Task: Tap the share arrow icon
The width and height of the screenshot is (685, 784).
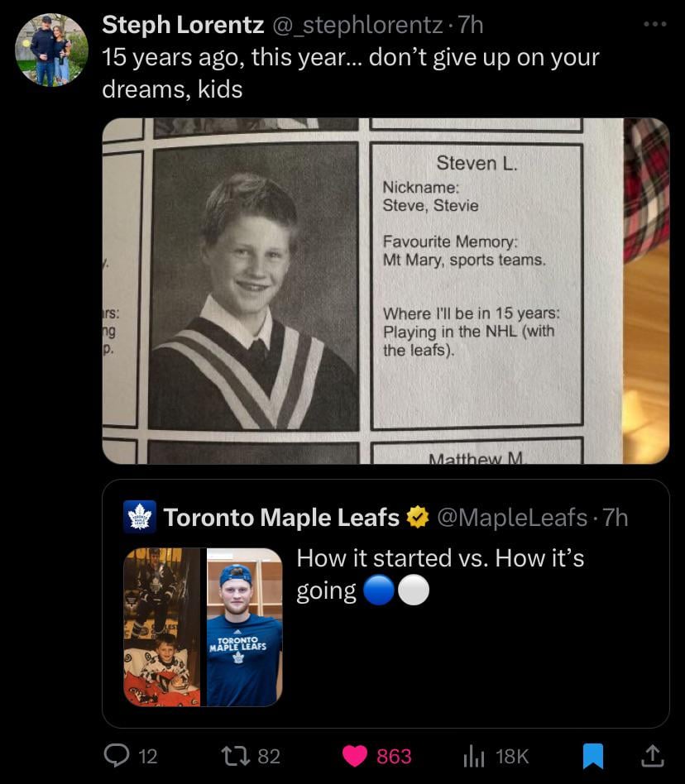Action: 652,755
